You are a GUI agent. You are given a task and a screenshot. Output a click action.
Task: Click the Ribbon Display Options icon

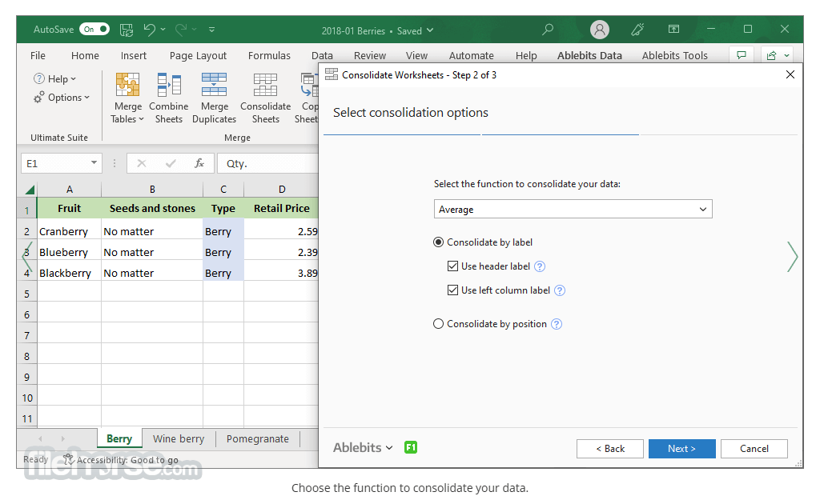[x=673, y=30]
